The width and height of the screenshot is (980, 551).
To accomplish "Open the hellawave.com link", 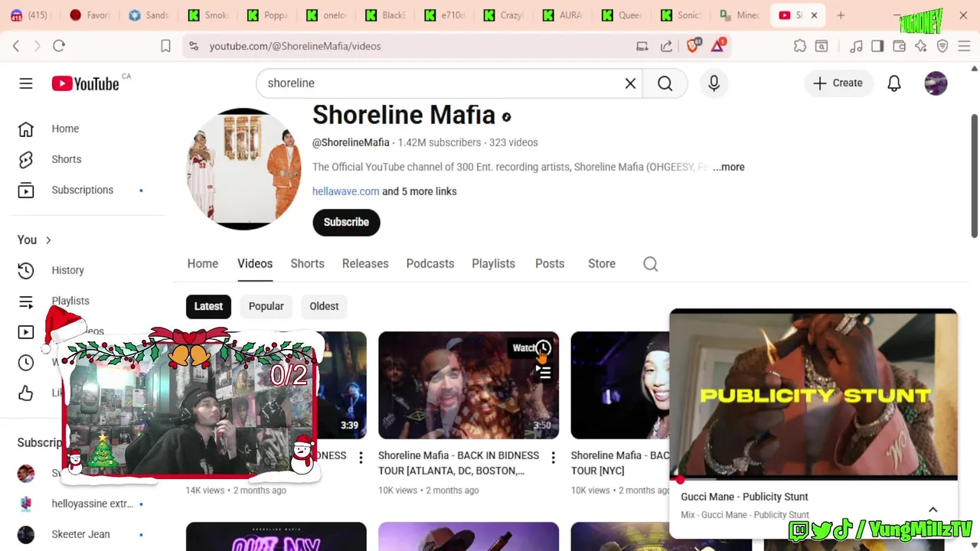I will tap(345, 191).
